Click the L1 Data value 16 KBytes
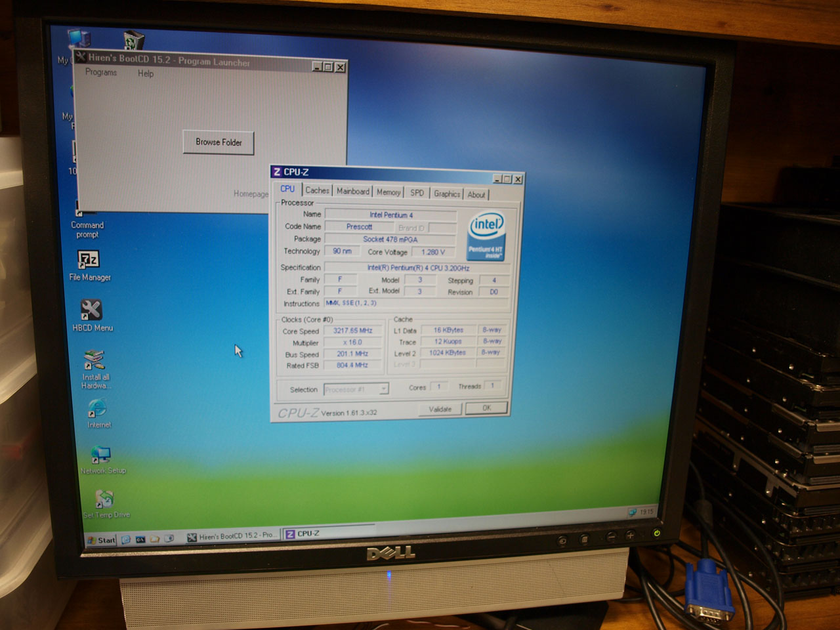Screen dimensions: 840x630 pos(448,330)
